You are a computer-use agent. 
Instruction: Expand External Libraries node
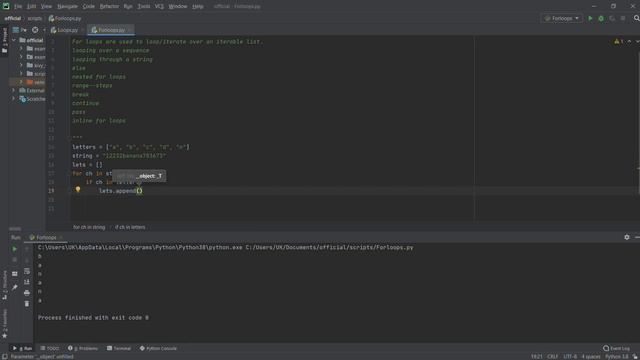tap(14, 91)
